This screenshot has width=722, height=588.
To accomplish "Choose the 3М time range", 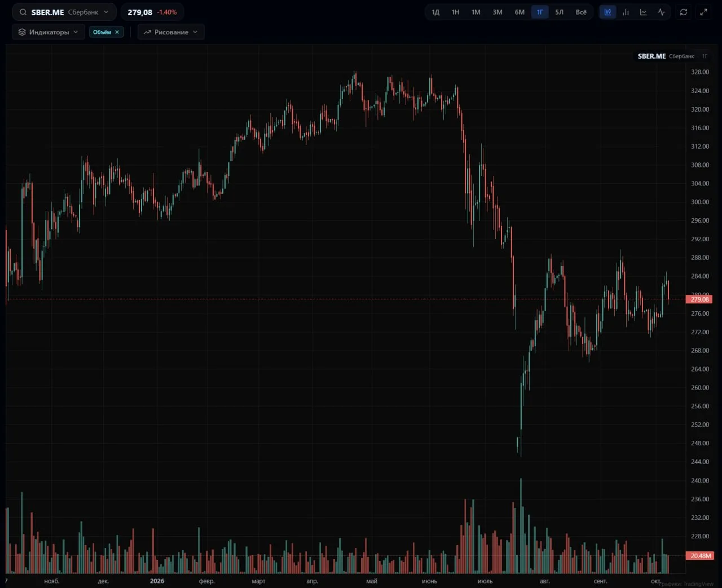I will pyautogui.click(x=498, y=12).
